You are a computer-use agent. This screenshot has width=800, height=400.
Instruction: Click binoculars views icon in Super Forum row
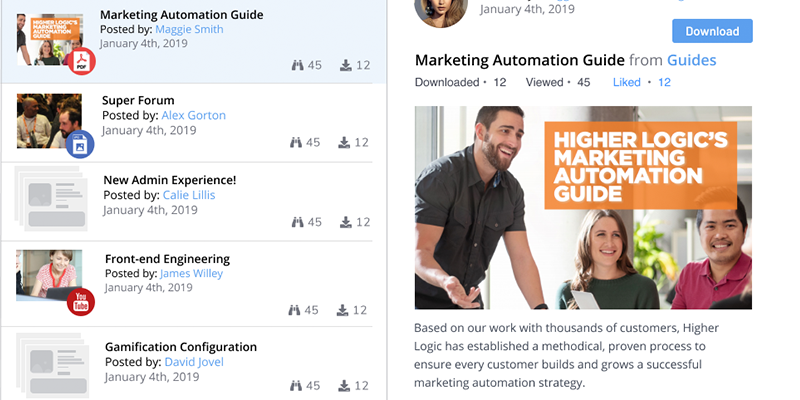coord(296,142)
